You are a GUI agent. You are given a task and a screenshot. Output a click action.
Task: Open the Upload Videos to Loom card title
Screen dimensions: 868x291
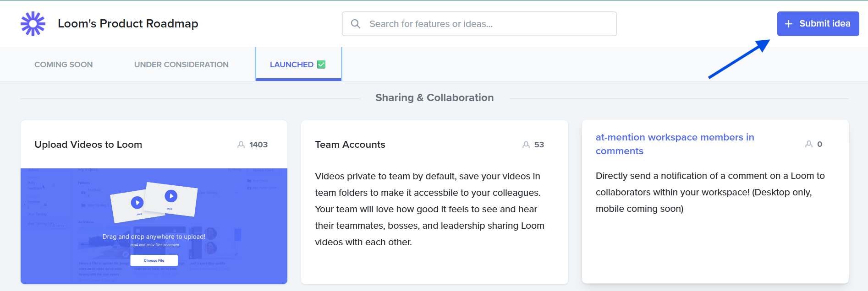(x=88, y=145)
